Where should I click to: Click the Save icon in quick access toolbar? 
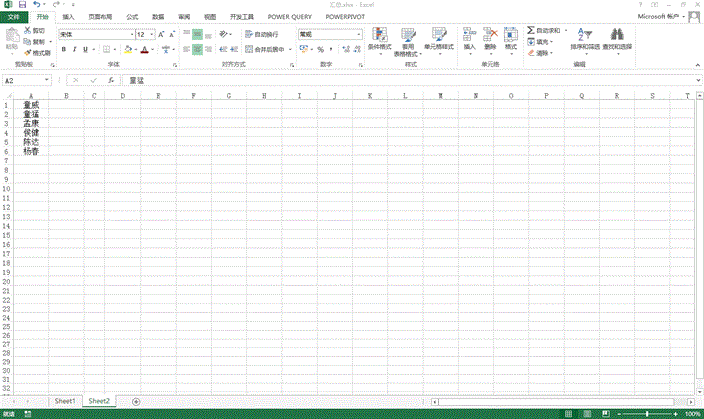click(21, 5)
